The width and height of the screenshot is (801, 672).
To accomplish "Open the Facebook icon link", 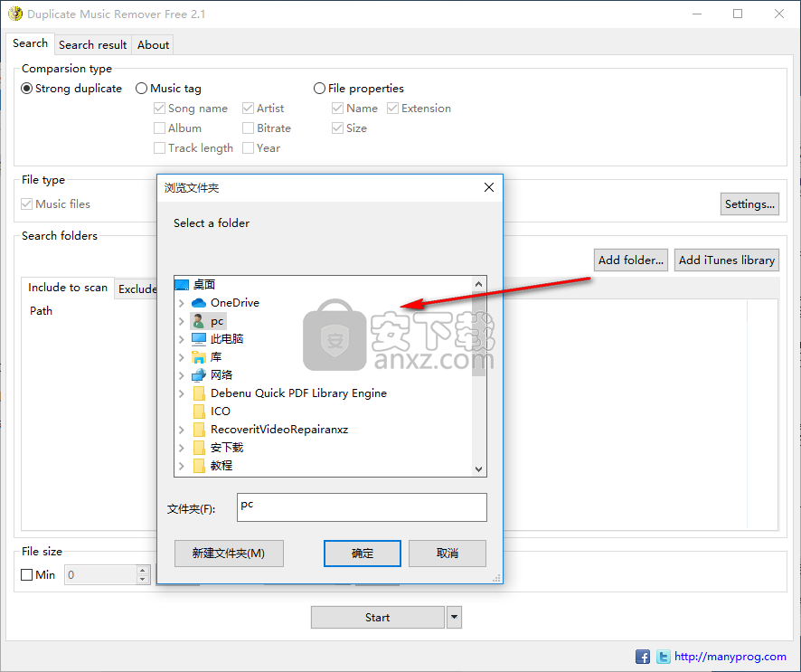I will tap(643, 657).
